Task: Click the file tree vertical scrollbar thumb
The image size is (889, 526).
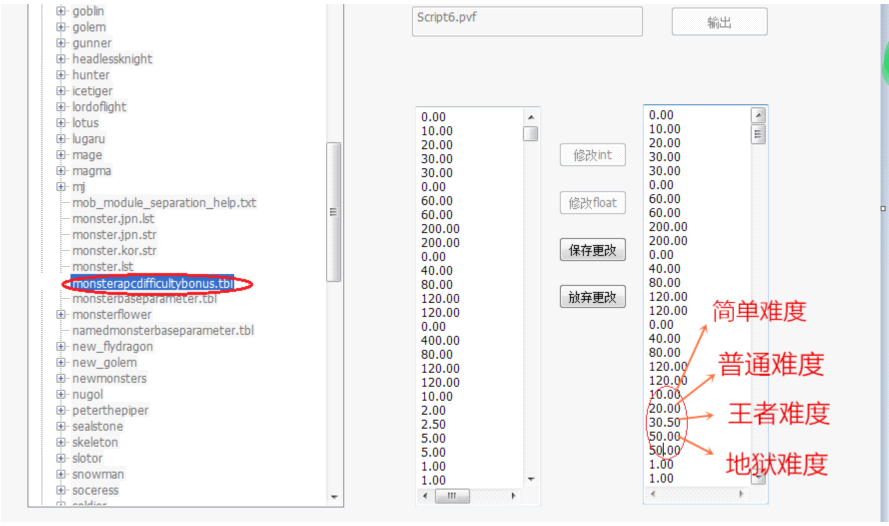Action: point(334,212)
